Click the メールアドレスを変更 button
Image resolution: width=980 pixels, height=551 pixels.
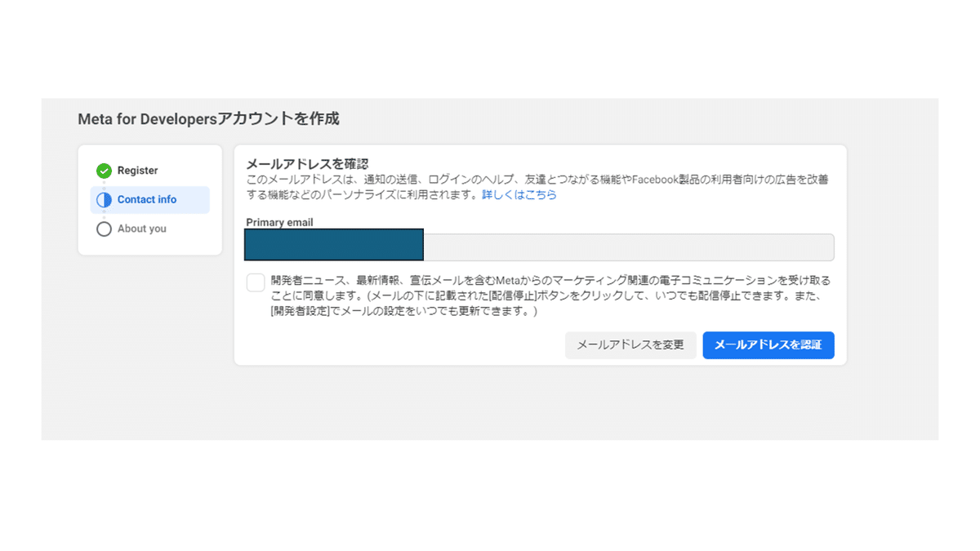630,345
